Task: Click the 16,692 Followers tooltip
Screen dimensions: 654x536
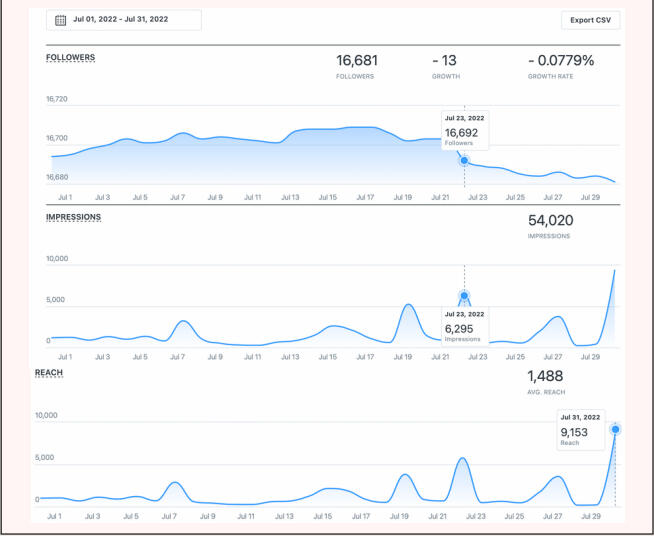Action: pos(465,131)
